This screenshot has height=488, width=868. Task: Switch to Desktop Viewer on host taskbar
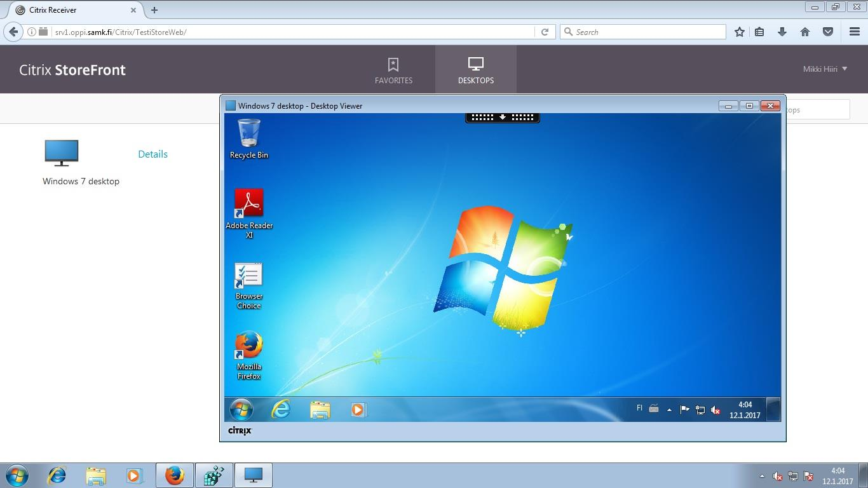[x=254, y=475]
